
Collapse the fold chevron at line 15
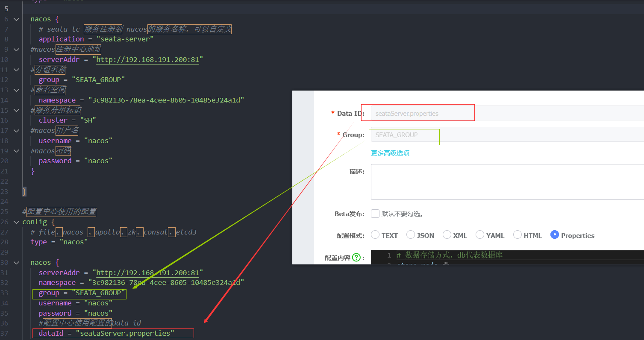16,111
